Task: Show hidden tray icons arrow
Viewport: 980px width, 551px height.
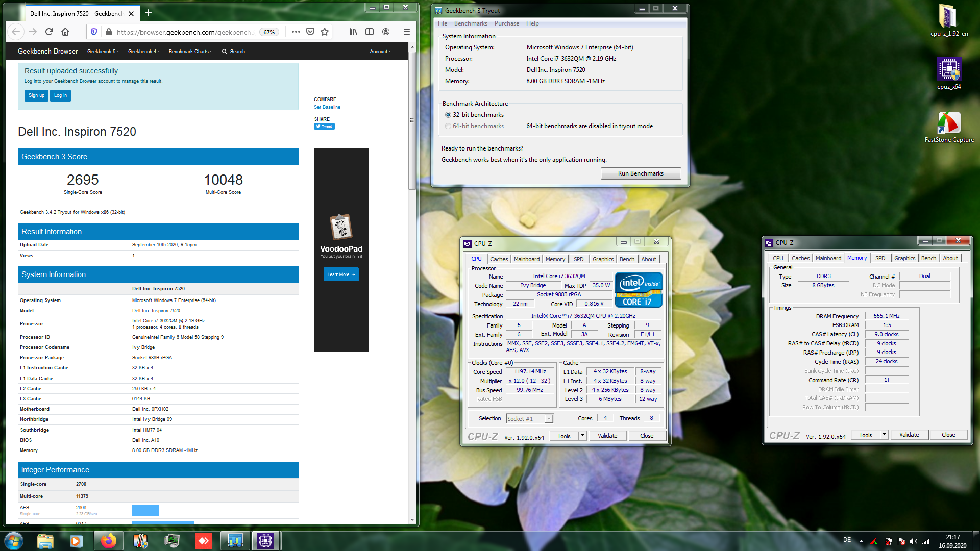Action: (861, 541)
